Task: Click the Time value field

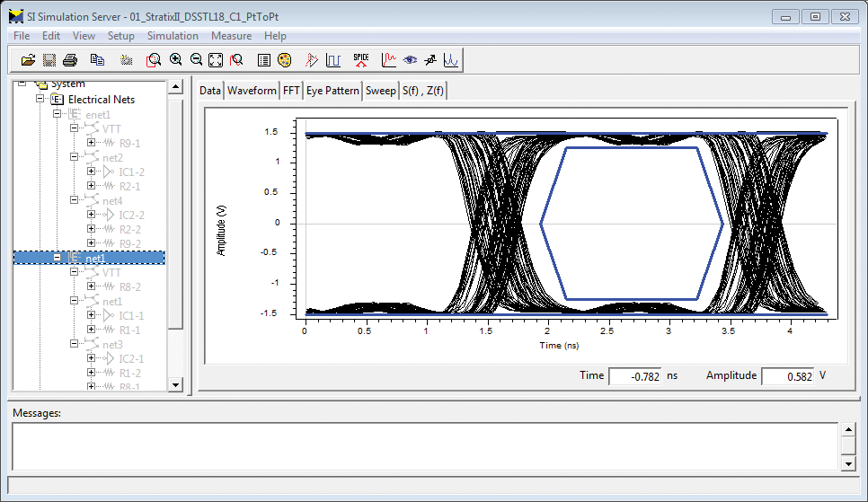Action: 635,376
